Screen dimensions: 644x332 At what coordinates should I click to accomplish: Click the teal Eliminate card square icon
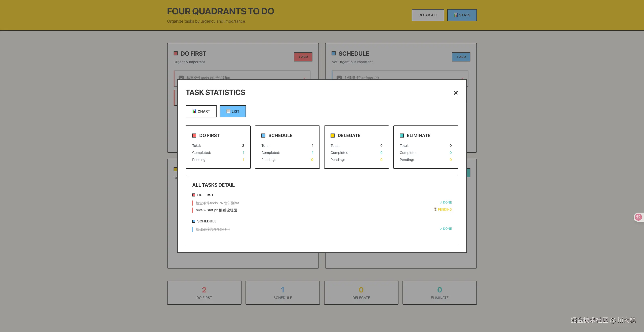click(x=402, y=136)
